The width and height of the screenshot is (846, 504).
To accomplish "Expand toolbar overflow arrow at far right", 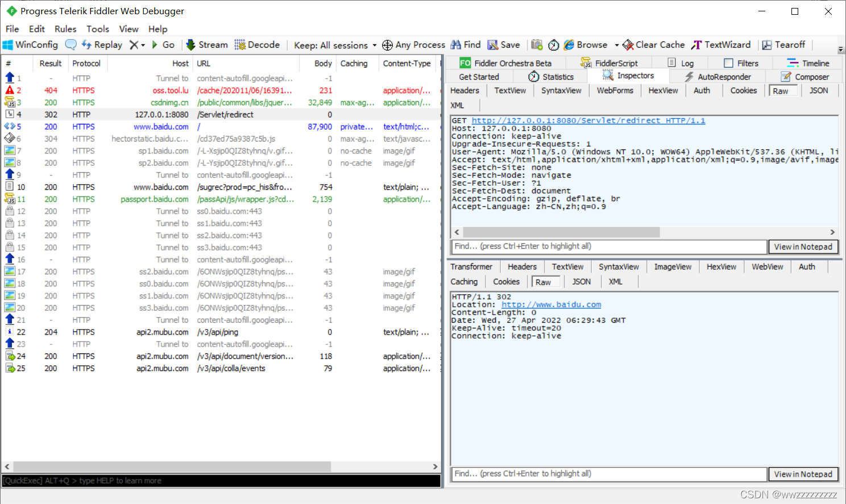I will (841, 49).
